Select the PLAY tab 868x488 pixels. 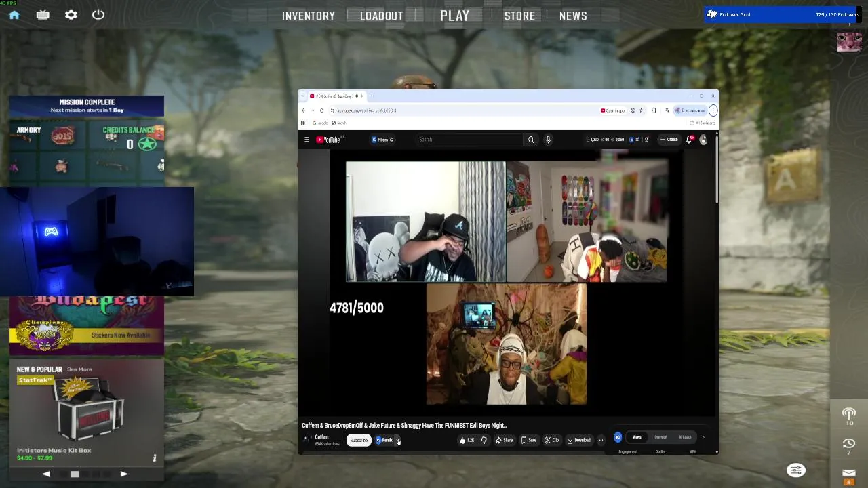[454, 16]
